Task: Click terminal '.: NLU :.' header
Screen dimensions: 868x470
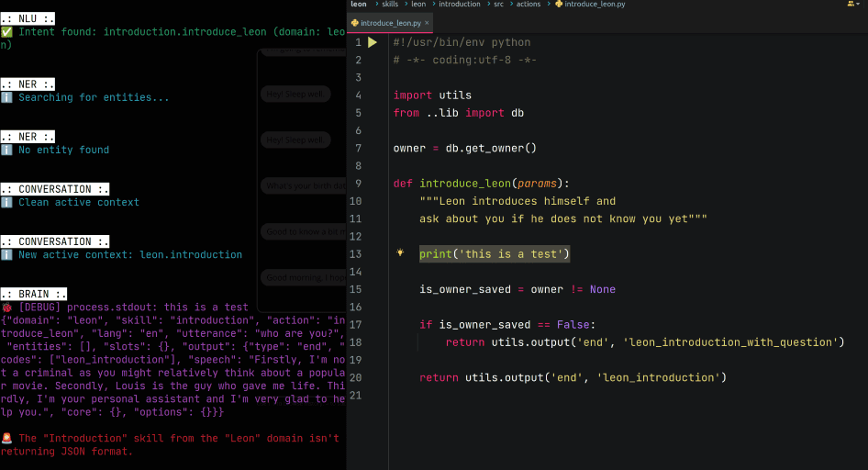Action: pos(28,18)
